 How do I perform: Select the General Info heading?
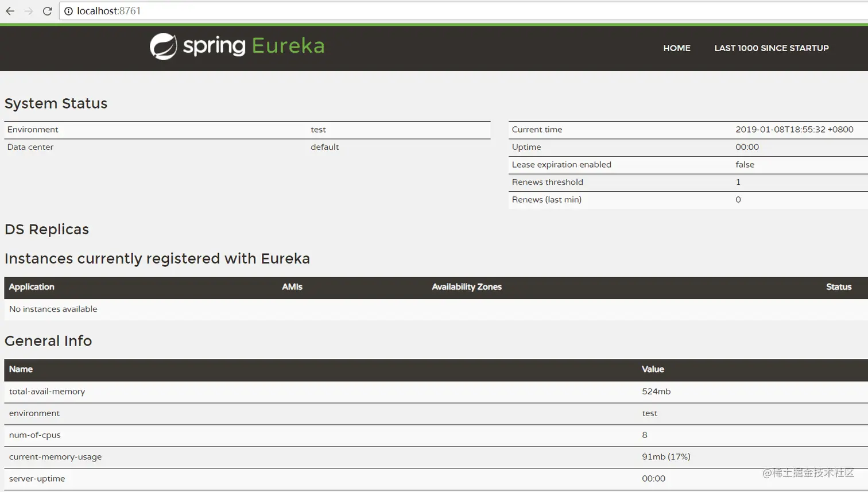point(48,341)
